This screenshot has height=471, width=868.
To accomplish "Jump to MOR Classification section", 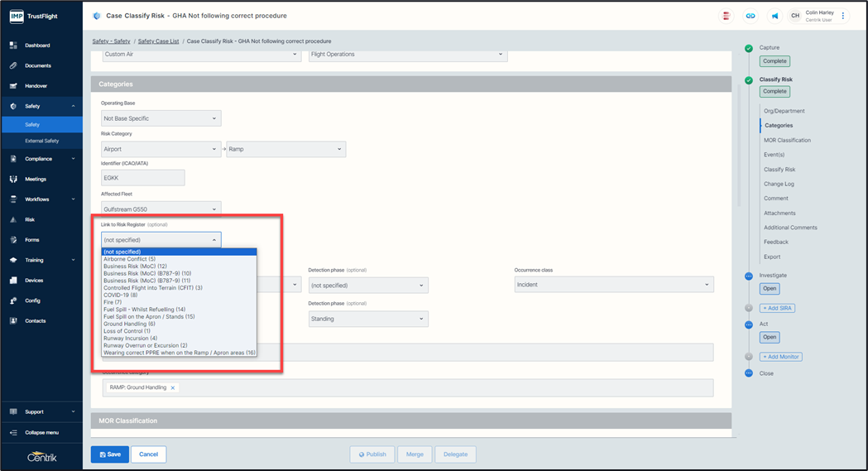I will tap(787, 141).
